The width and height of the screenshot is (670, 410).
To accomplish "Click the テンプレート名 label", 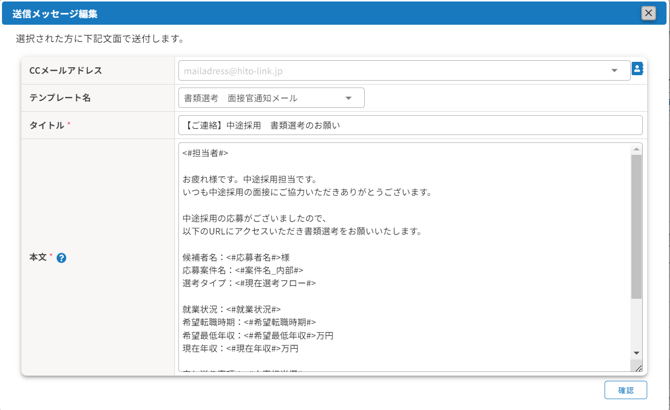I will pyautogui.click(x=60, y=98).
